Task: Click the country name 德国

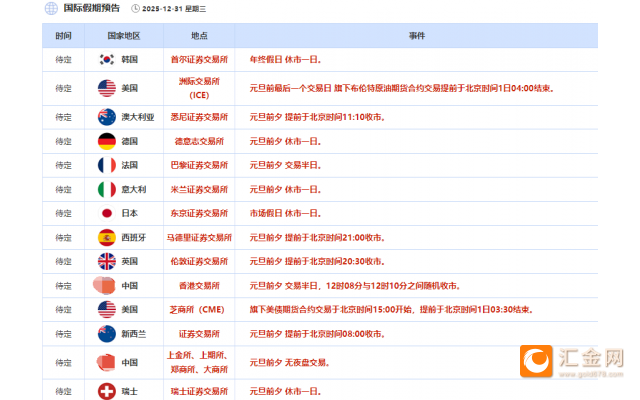Action: tap(129, 141)
